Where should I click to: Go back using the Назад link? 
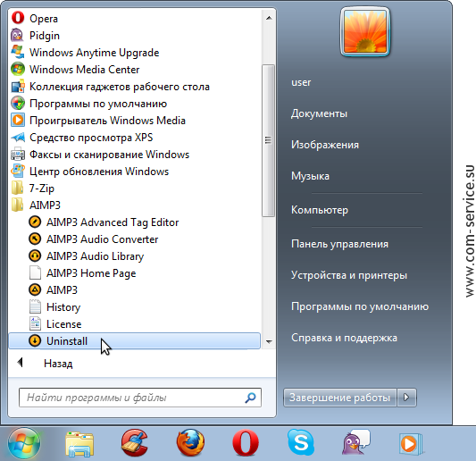pos(58,364)
